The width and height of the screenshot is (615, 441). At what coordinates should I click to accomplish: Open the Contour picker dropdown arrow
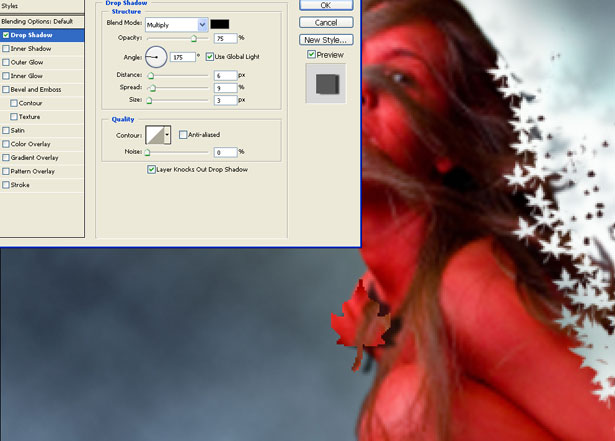[167, 135]
